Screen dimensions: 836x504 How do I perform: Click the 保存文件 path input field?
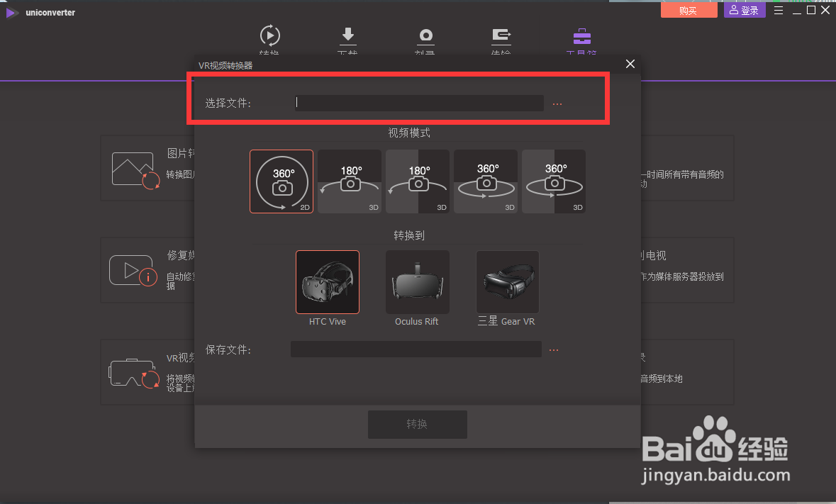point(416,349)
